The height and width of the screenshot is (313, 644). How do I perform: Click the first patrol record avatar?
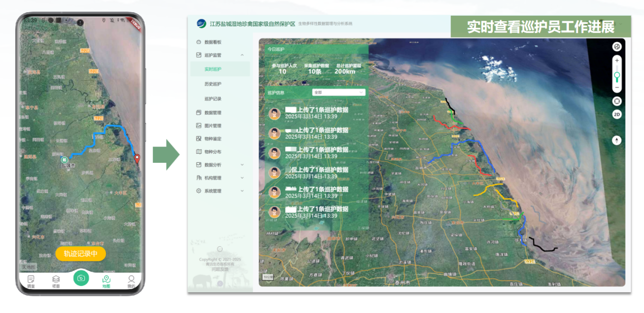click(275, 114)
